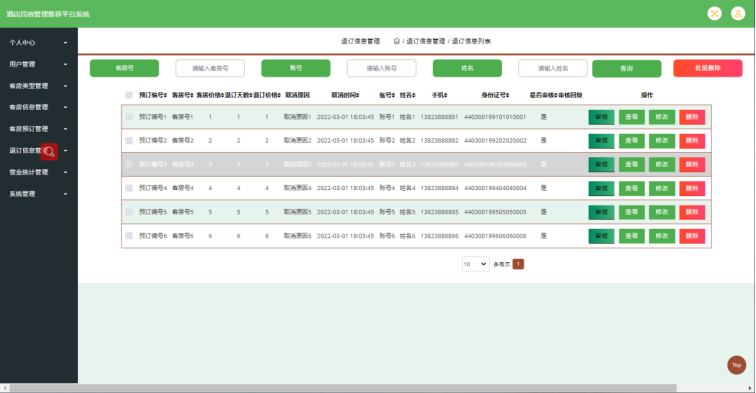Click 审核 button in 预订编号6 row

[601, 236]
